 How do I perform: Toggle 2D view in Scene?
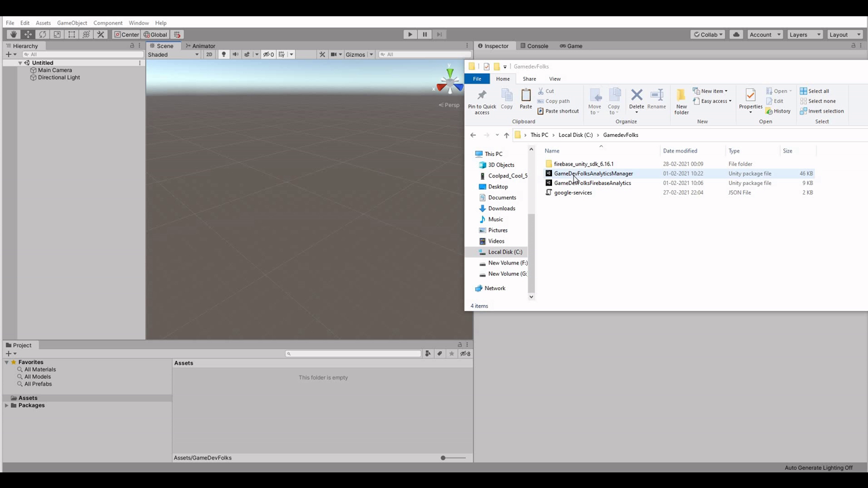coord(209,54)
